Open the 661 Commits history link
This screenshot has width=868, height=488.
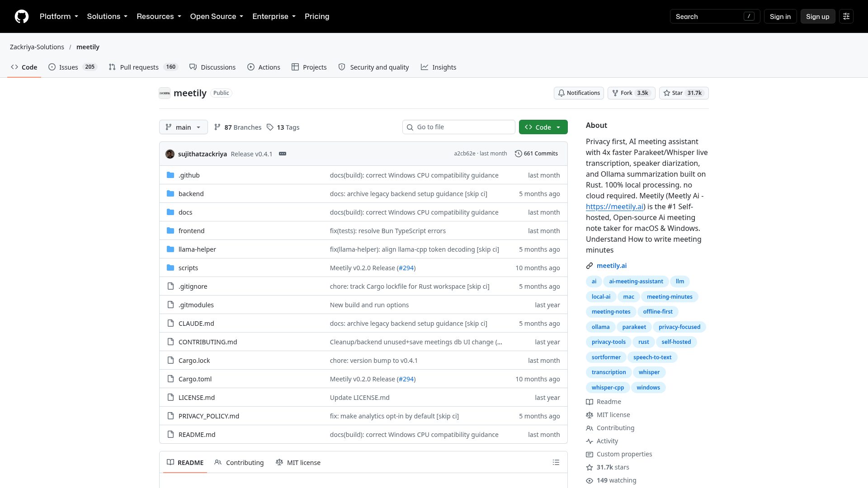536,154
